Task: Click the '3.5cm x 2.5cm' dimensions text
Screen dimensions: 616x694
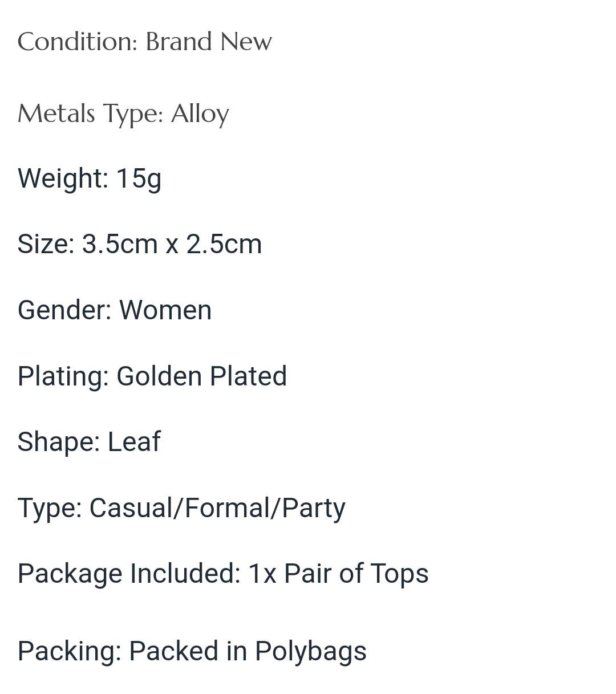Action: [x=172, y=244]
